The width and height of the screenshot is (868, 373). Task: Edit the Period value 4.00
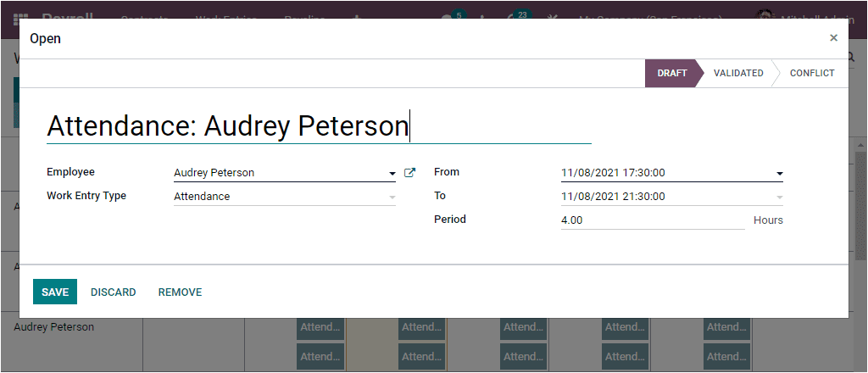(653, 220)
